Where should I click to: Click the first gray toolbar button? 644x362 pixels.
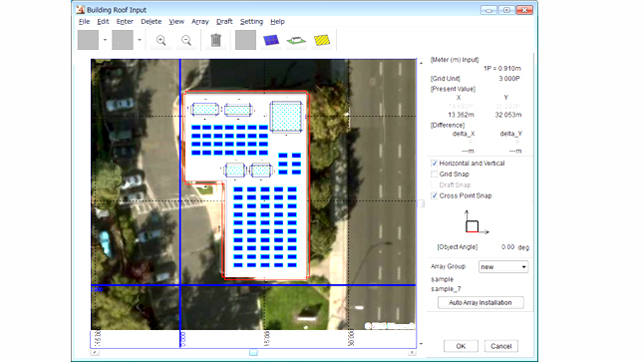(x=88, y=40)
